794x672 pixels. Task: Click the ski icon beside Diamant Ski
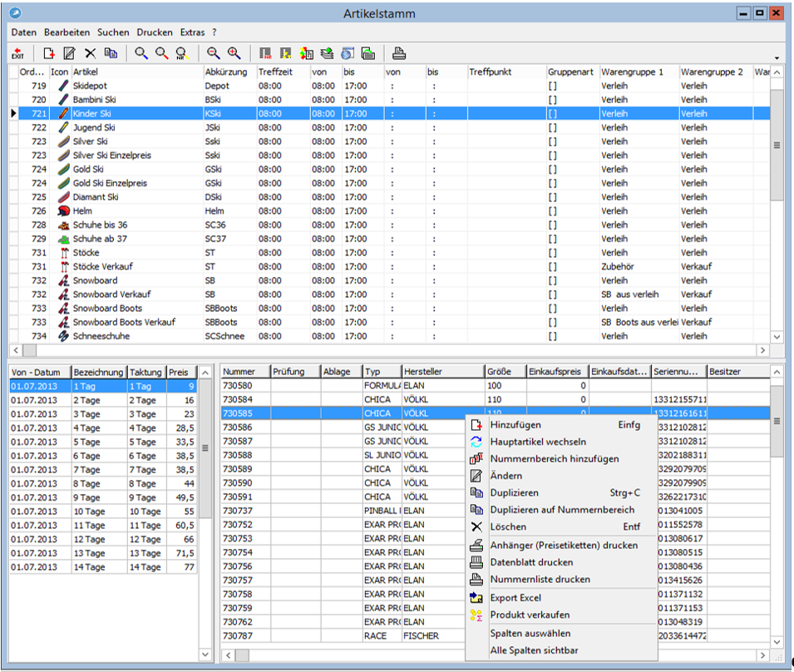pos(63,197)
